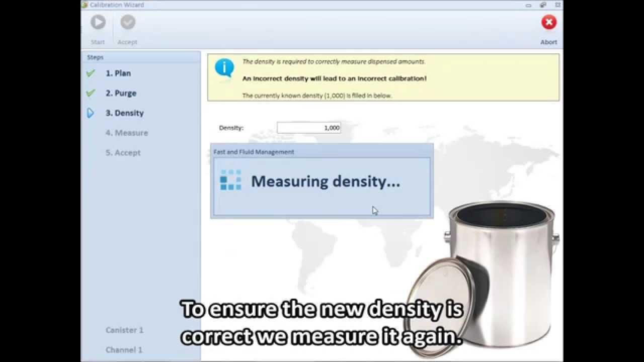This screenshot has width=644, height=362.
Task: Open step 3. Density
Action: click(125, 113)
